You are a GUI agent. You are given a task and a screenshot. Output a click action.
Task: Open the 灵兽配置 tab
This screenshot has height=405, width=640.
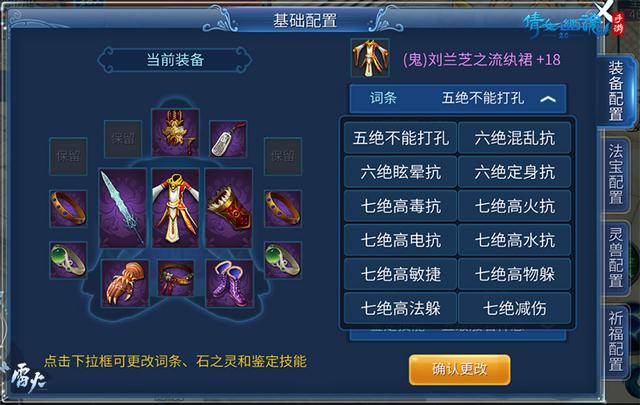616,257
